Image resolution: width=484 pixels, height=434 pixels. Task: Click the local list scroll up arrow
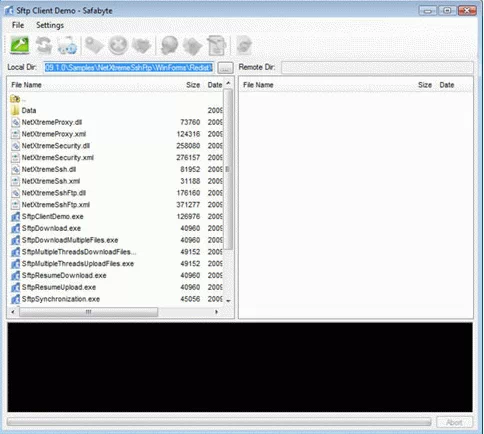point(228,83)
